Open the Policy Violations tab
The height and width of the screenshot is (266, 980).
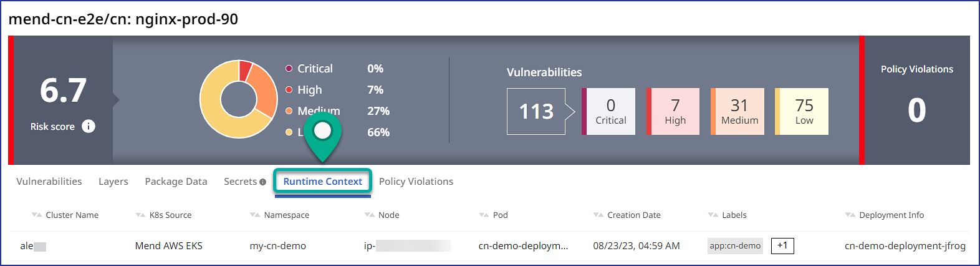[x=416, y=181]
